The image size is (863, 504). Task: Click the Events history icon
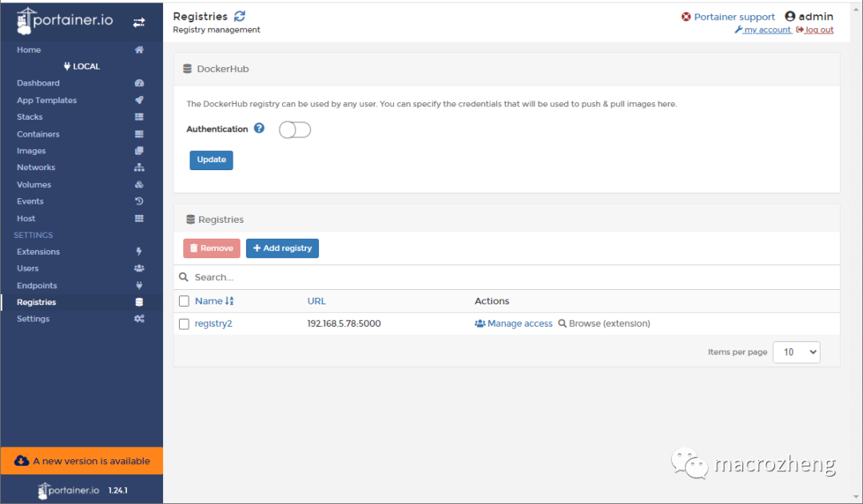pyautogui.click(x=139, y=200)
